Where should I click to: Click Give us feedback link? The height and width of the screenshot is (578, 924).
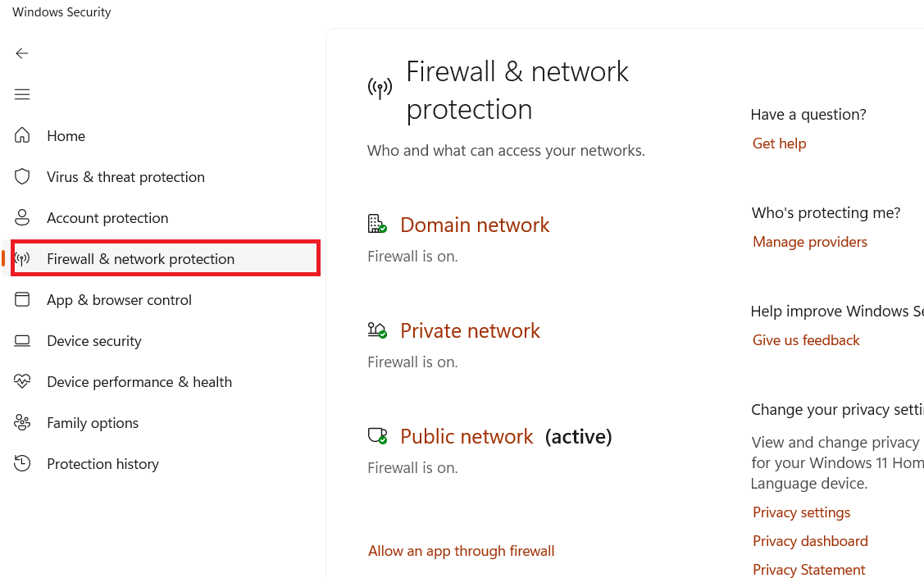tap(806, 340)
